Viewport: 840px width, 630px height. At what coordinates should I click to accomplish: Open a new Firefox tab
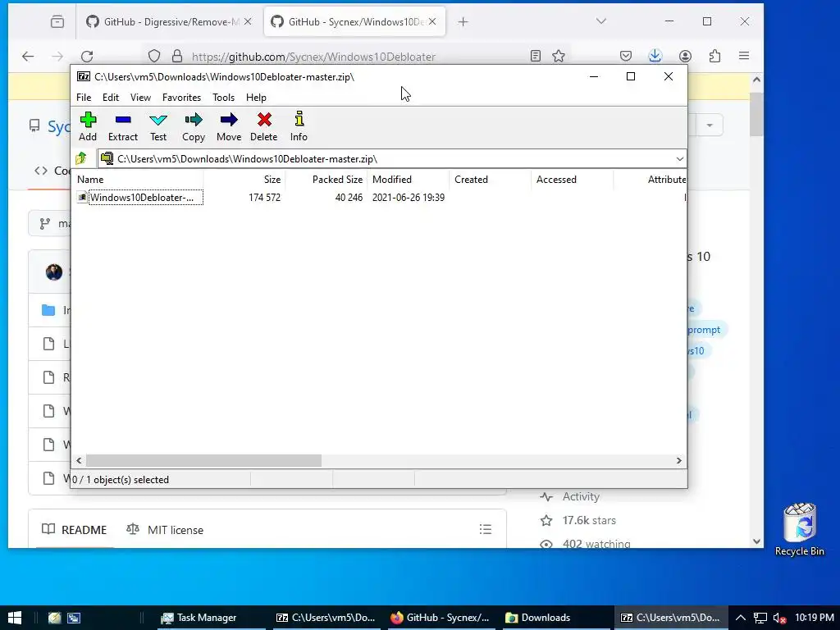point(463,22)
